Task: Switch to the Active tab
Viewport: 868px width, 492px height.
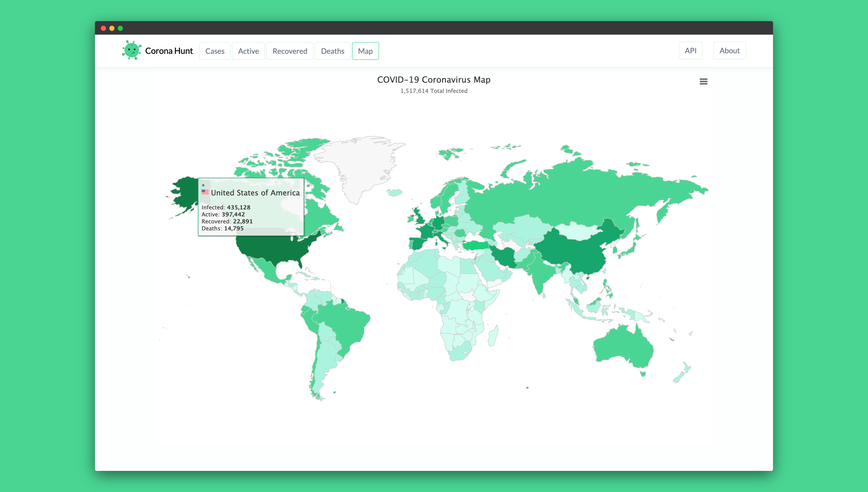Action: coord(248,51)
